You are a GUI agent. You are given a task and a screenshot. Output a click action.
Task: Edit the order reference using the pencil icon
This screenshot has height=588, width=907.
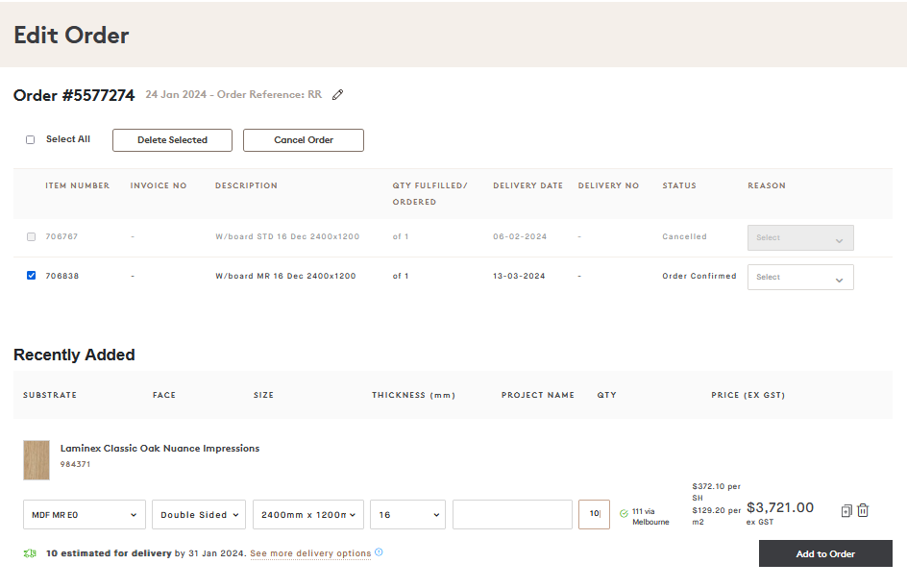click(337, 94)
